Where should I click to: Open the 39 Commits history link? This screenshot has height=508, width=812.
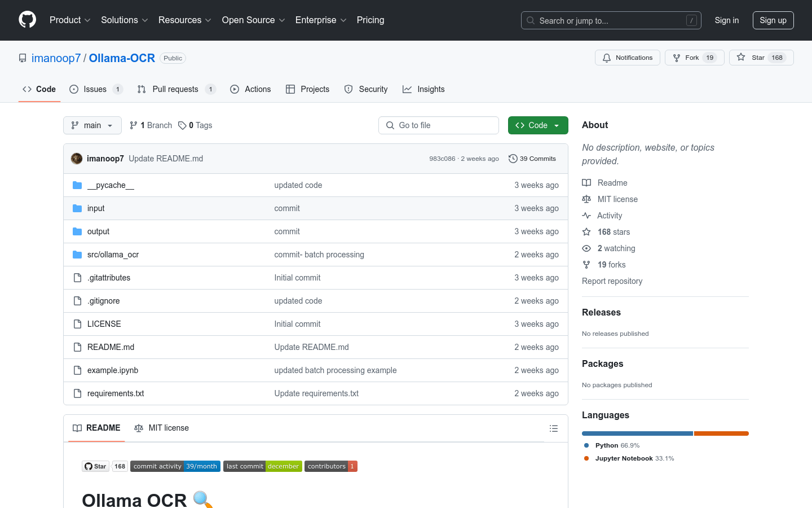pyautogui.click(x=532, y=159)
